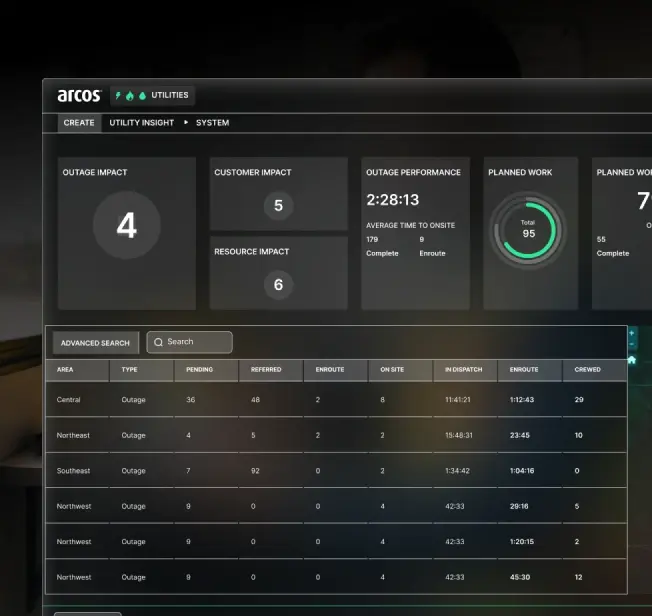Sort by ENROUTE header beside CREWED
The image size is (652, 616).
(x=530, y=370)
